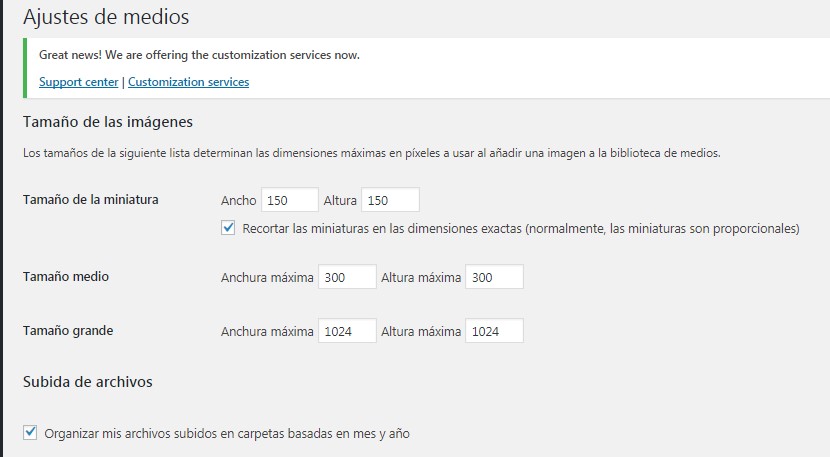Click the 'Organizar mis archivos subidos' label text
Image resolution: width=830 pixels, height=457 pixels.
point(227,433)
